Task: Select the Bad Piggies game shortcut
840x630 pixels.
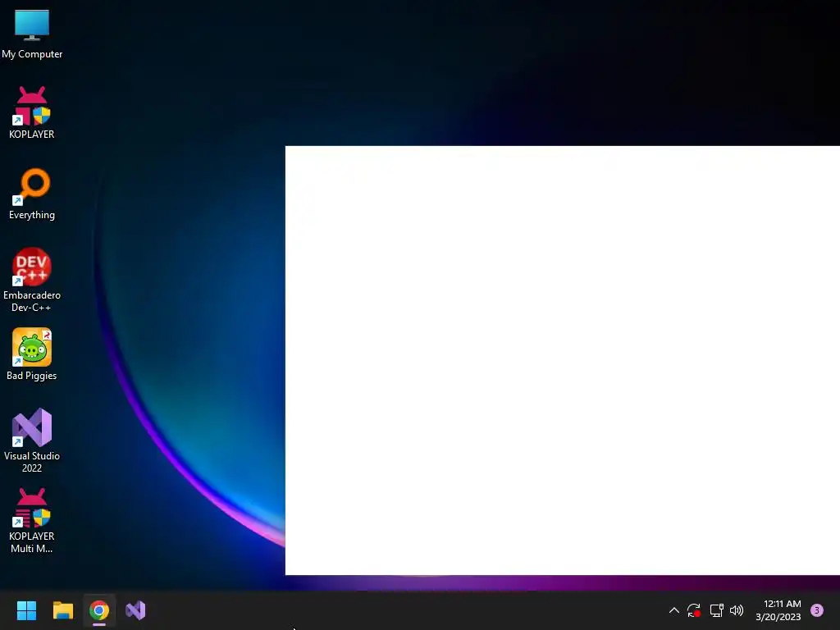Action: (32, 354)
